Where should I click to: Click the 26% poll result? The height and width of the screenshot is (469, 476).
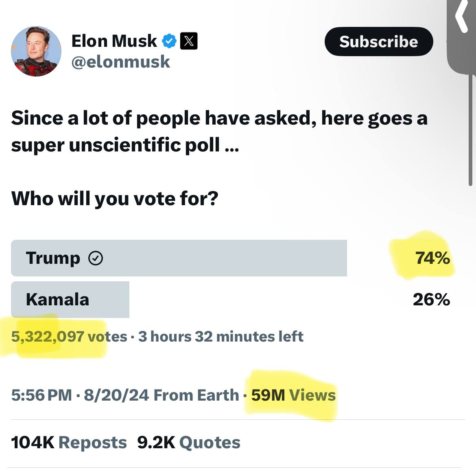[431, 300]
